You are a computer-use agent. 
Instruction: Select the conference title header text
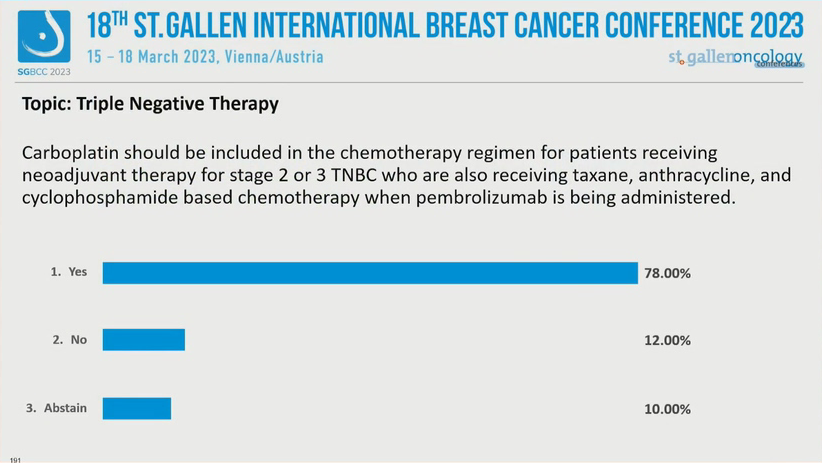pos(445,24)
